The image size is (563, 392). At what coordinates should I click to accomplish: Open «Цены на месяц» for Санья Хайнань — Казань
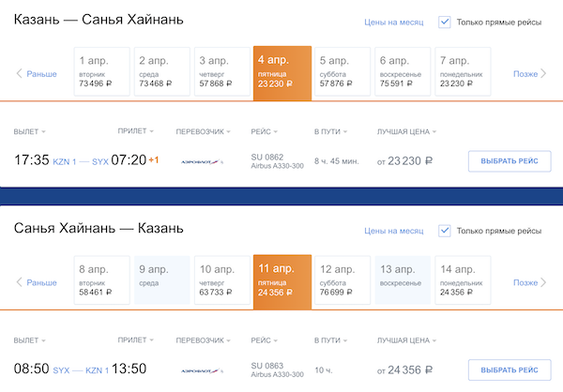click(394, 231)
